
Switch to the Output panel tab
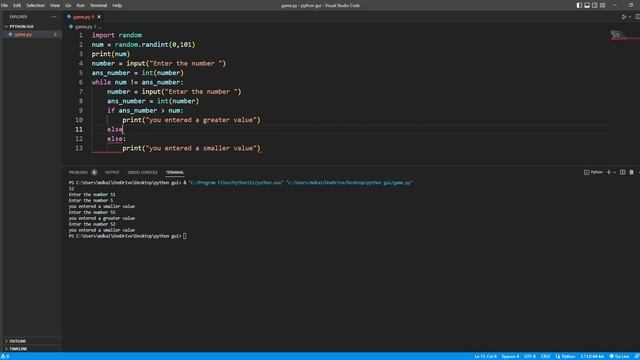coord(112,172)
